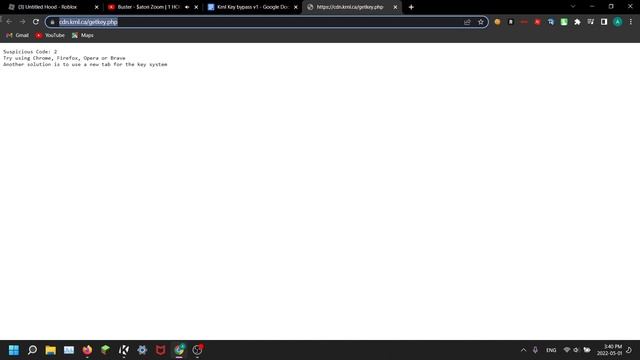Open the Gmail bookmark
Viewport: 640px width, 360px height.
click(18, 36)
